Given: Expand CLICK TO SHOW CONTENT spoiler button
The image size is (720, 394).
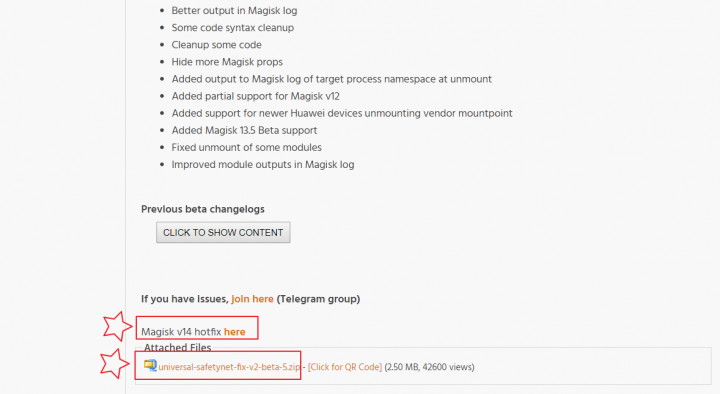Looking at the screenshot, I should coord(223,232).
